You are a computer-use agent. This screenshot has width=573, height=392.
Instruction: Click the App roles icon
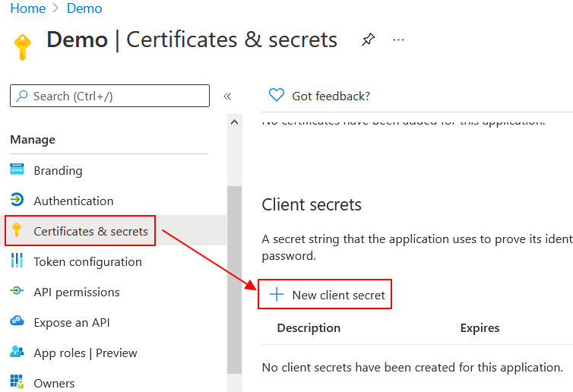pyautogui.click(x=17, y=352)
